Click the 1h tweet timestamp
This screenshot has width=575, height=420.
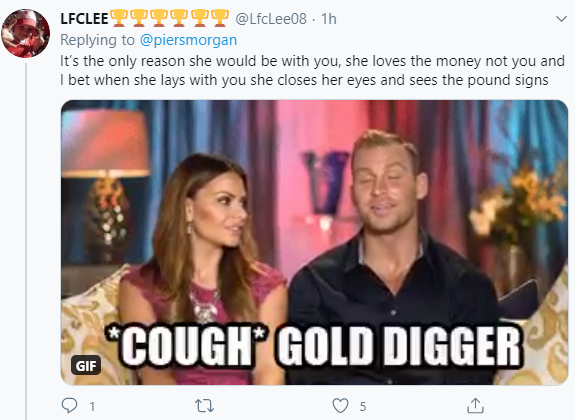pyautogui.click(x=329, y=19)
